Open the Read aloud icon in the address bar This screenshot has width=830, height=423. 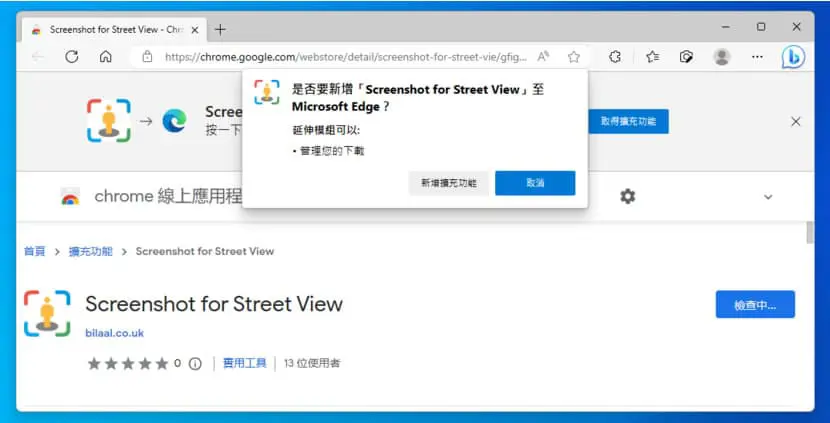(543, 57)
